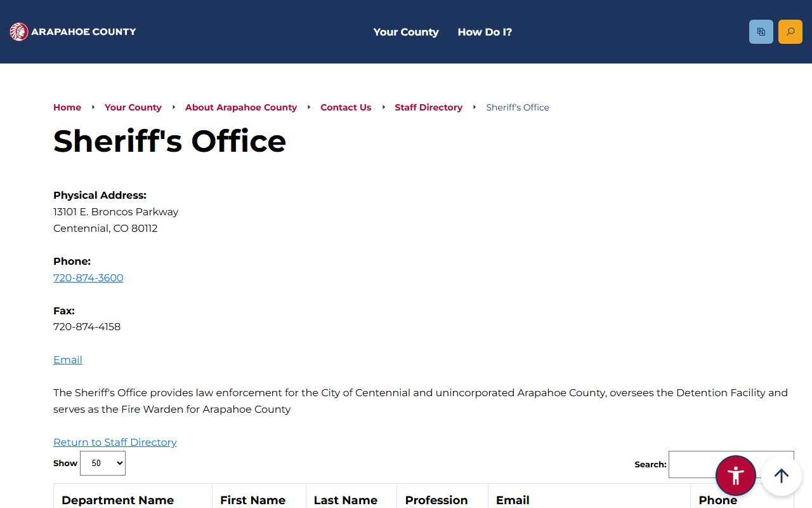
Task: Open Contact Us breadcrumb link
Action: coord(346,107)
